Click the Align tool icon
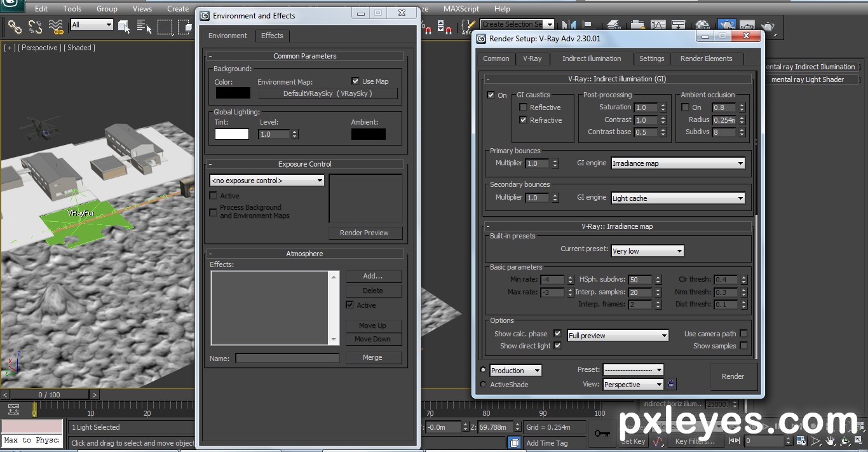 [x=589, y=25]
